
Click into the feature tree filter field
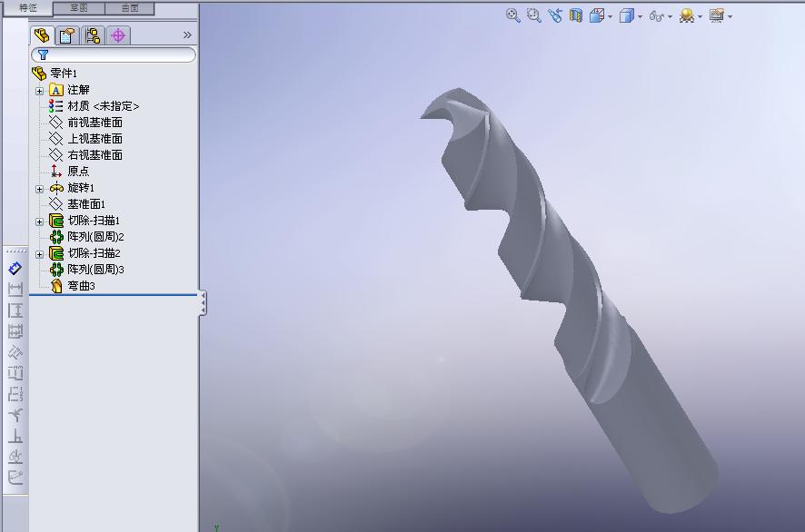coord(114,54)
